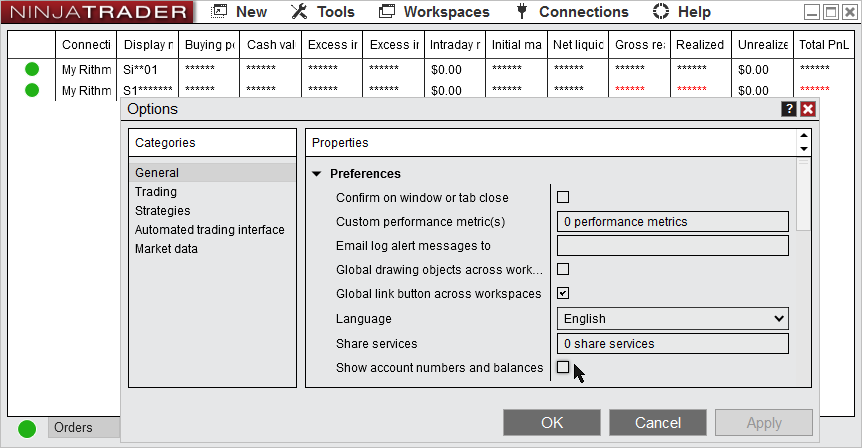Click the Apply button
Image resolution: width=862 pixels, height=448 pixels.
[x=764, y=422]
